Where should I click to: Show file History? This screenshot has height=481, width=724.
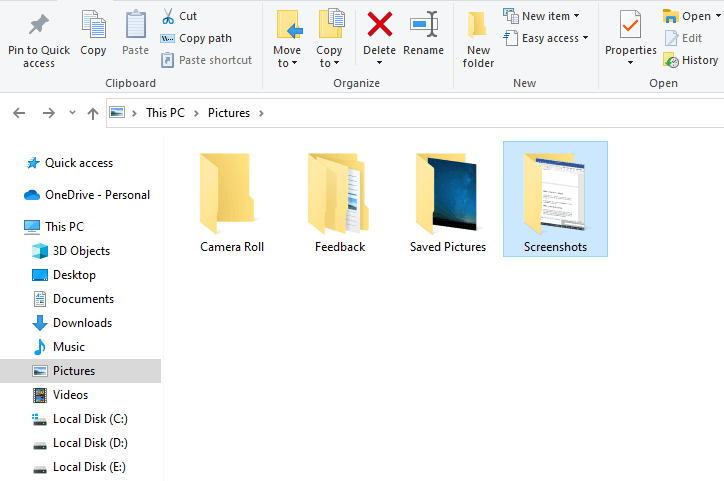tap(690, 60)
